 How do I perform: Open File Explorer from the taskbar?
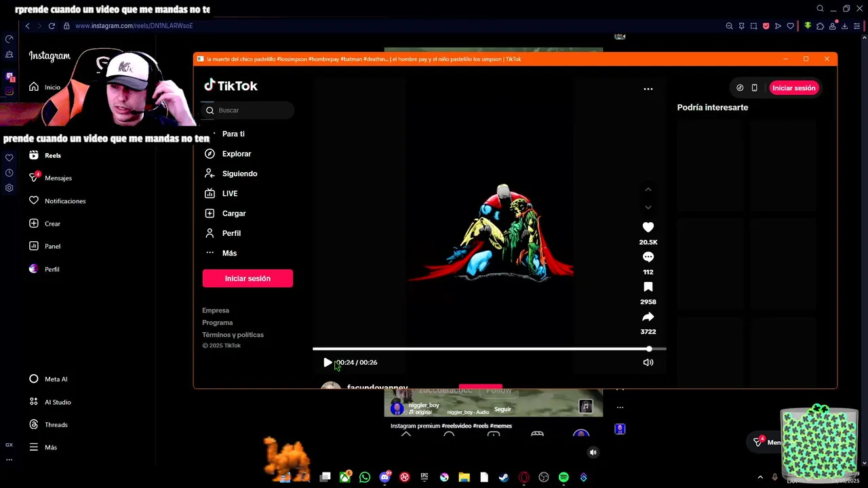465,477
